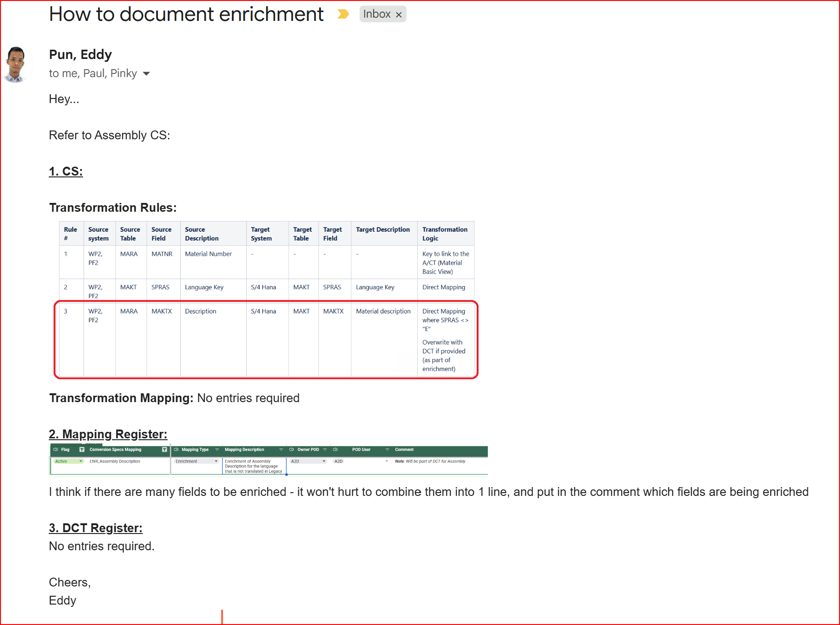Click filter icon on Mapping Description column

pos(281,449)
